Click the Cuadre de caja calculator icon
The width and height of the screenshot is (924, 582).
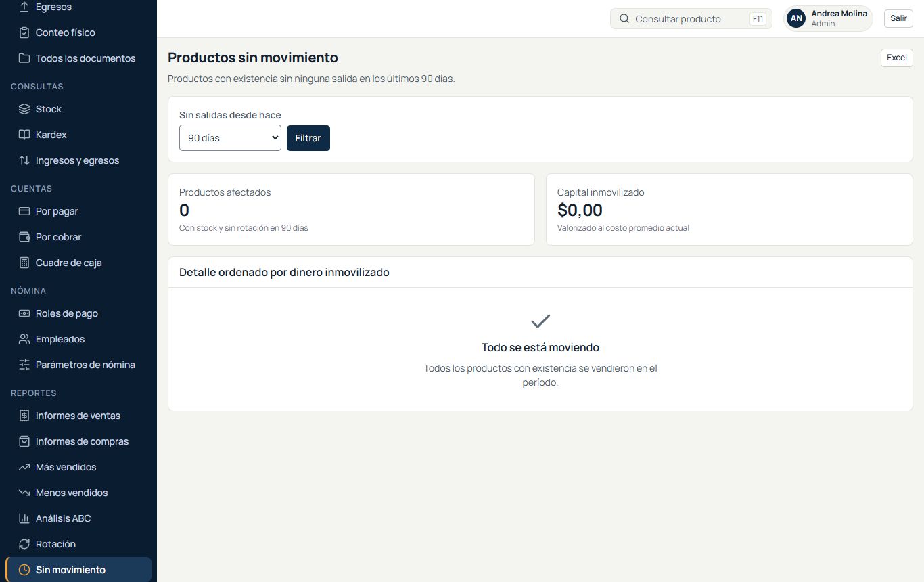(24, 263)
